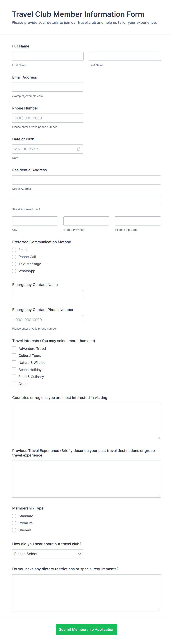Viewport: 171px width, 644px height.
Task: Check the Adventure Travel checkbox
Action: [x=14, y=348]
